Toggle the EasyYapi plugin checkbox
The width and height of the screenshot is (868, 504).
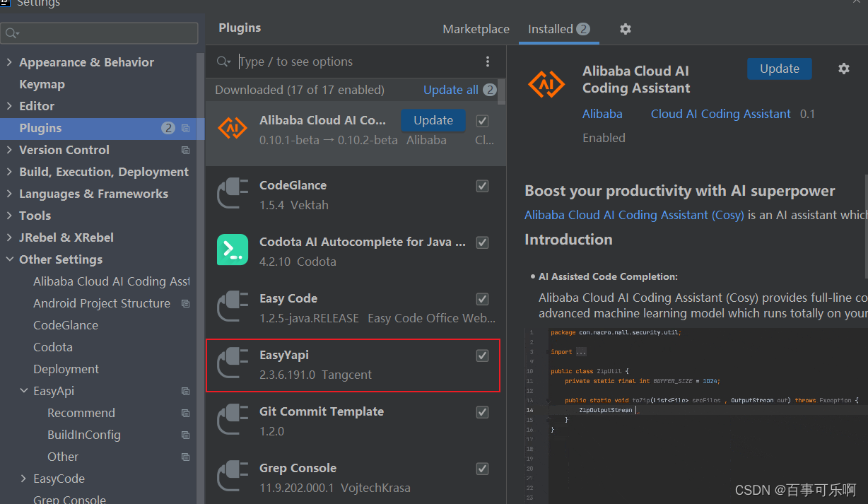(482, 356)
